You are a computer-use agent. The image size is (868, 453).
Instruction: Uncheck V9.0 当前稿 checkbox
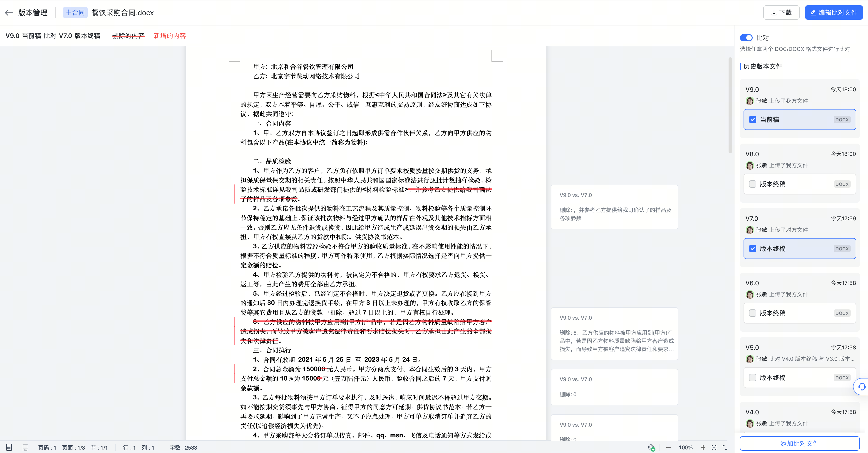coord(752,120)
